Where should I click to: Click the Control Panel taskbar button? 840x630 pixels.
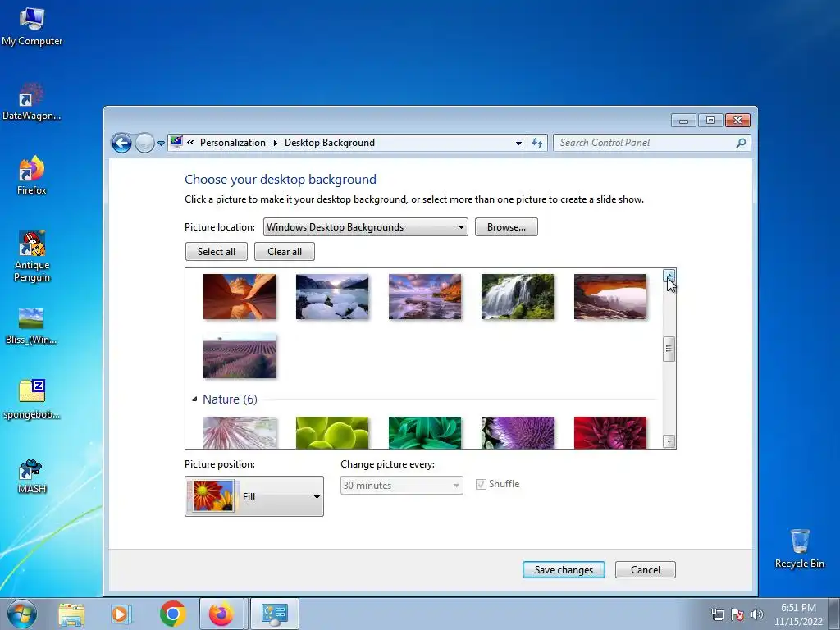click(x=274, y=614)
